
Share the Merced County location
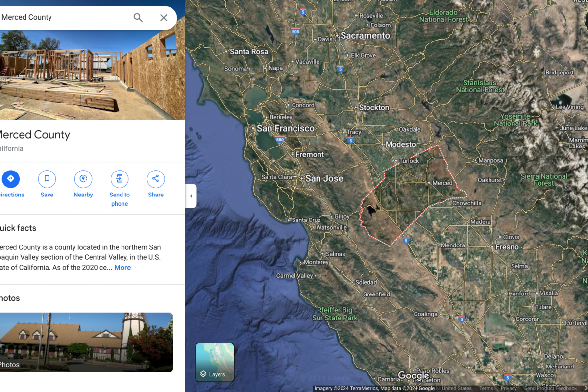pyautogui.click(x=156, y=179)
